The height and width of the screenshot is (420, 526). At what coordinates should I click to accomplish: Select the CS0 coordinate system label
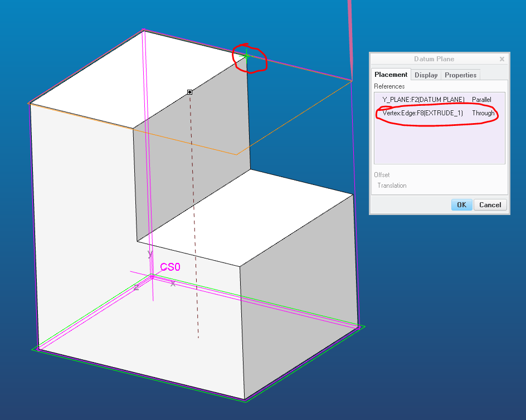(170, 267)
